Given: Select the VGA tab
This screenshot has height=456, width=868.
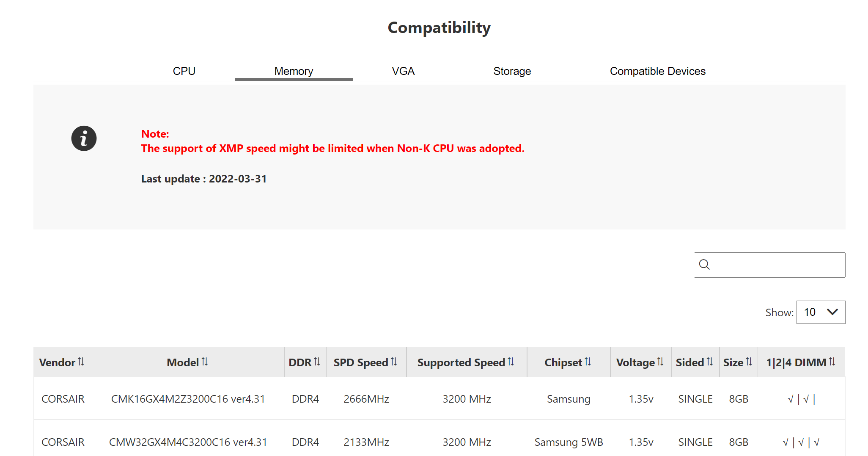Looking at the screenshot, I should click(x=403, y=71).
